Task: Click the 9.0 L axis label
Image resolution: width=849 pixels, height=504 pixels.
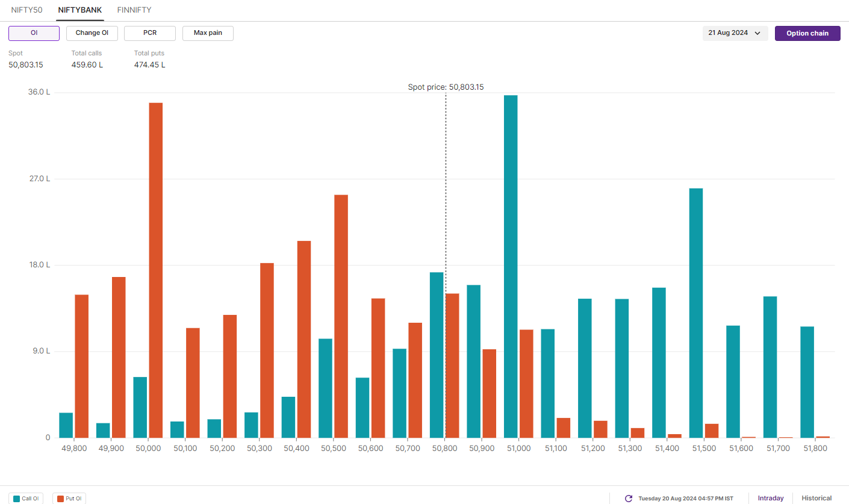Action: (41, 351)
